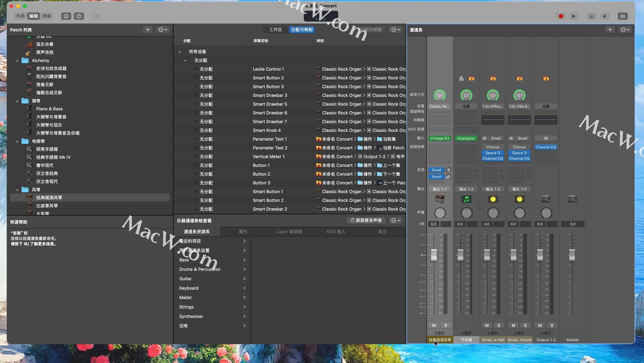Switch to the 工作区 tab
This screenshot has height=363, width=644.
[275, 30]
